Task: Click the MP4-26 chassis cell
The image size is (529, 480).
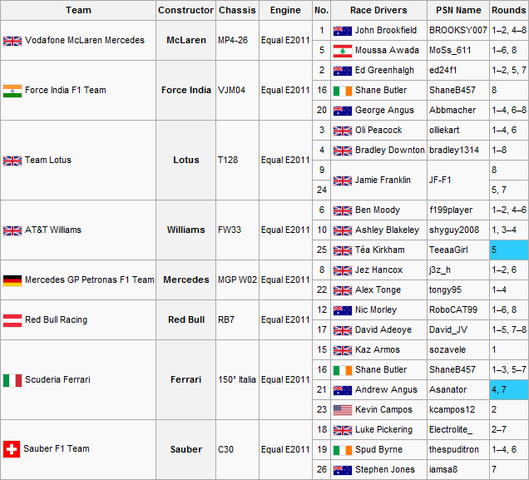Action: 238,40
